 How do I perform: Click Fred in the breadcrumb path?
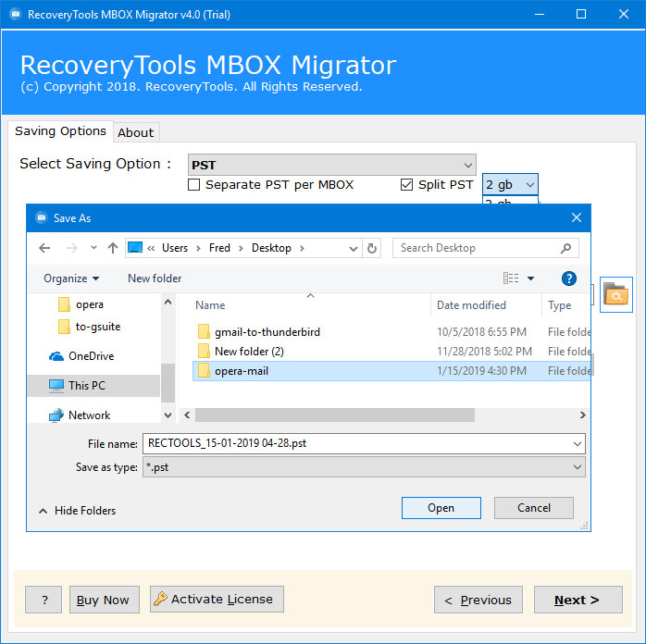[219, 248]
